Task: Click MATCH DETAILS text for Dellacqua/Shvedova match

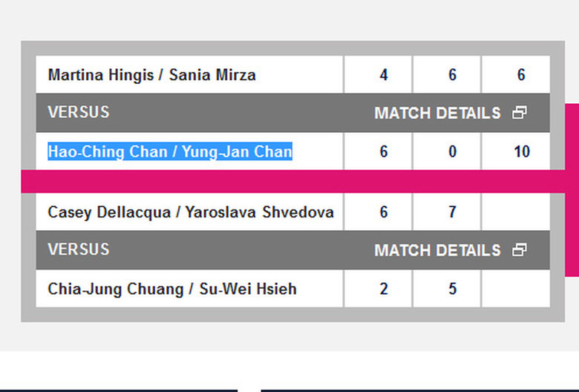Action: (437, 251)
